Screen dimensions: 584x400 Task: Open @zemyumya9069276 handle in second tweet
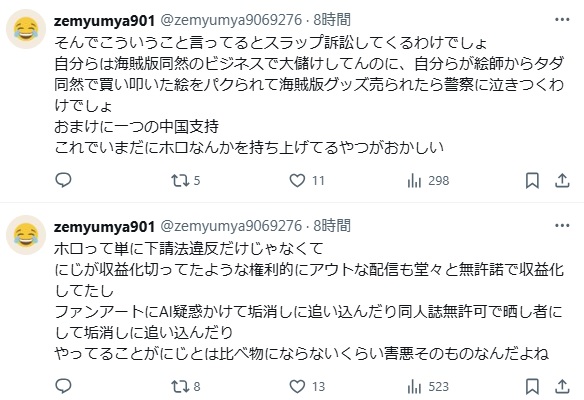231,226
